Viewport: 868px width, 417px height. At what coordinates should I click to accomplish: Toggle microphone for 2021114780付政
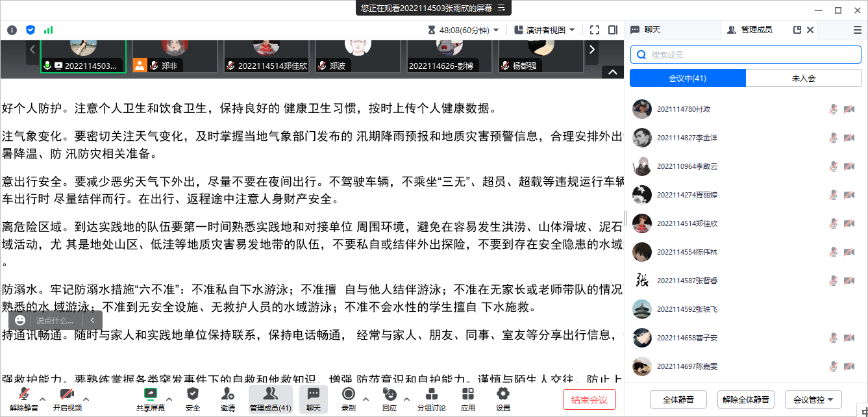tap(834, 109)
